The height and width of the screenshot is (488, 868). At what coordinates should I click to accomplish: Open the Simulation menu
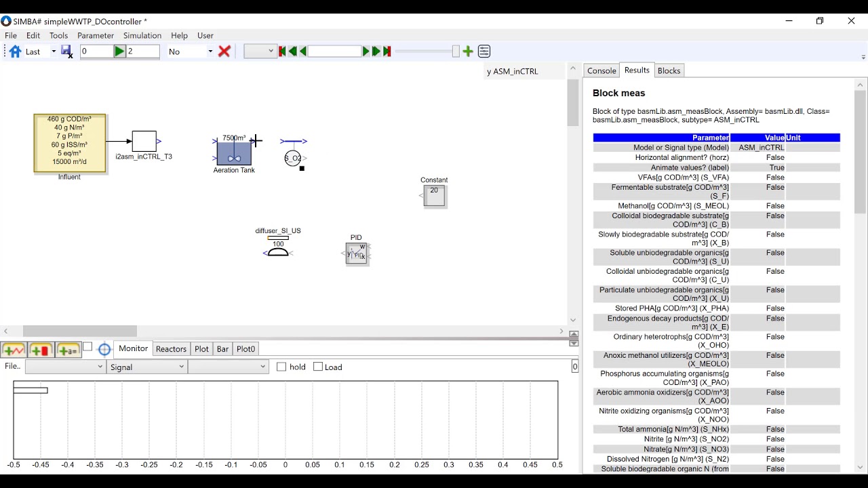[x=142, y=35]
